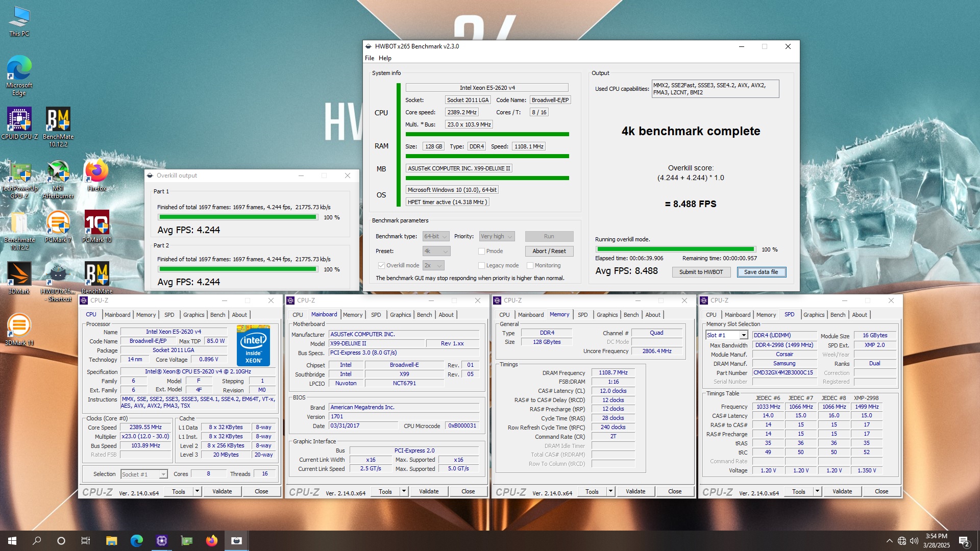Switch to About tab in SPD CPU-Z window
This screenshot has height=551, width=980.
[860, 315]
